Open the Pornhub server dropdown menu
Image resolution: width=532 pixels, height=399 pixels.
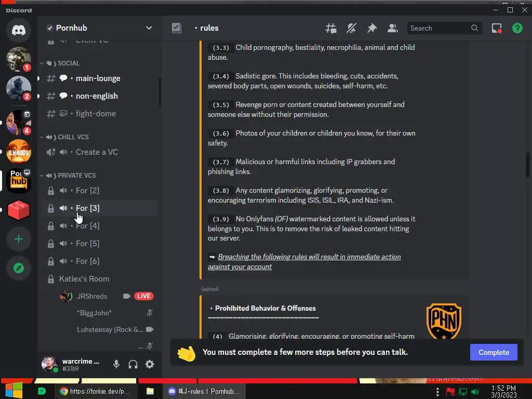[x=149, y=28]
